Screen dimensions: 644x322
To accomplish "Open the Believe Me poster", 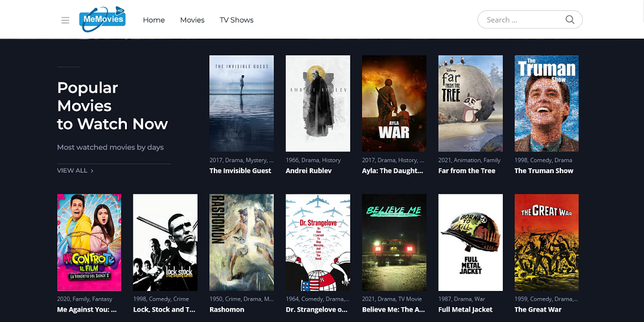I will pyautogui.click(x=394, y=242).
